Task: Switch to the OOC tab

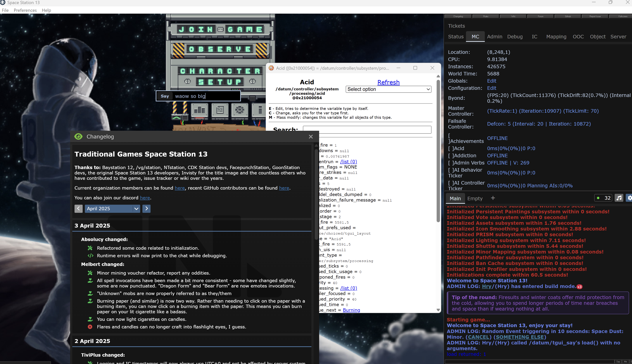Action: pyautogui.click(x=578, y=37)
